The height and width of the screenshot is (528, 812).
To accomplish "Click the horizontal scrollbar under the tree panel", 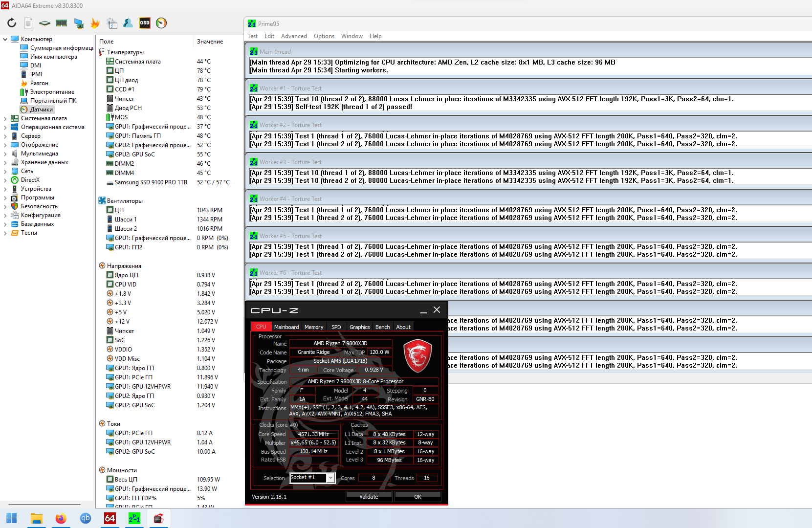I will 44,504.
